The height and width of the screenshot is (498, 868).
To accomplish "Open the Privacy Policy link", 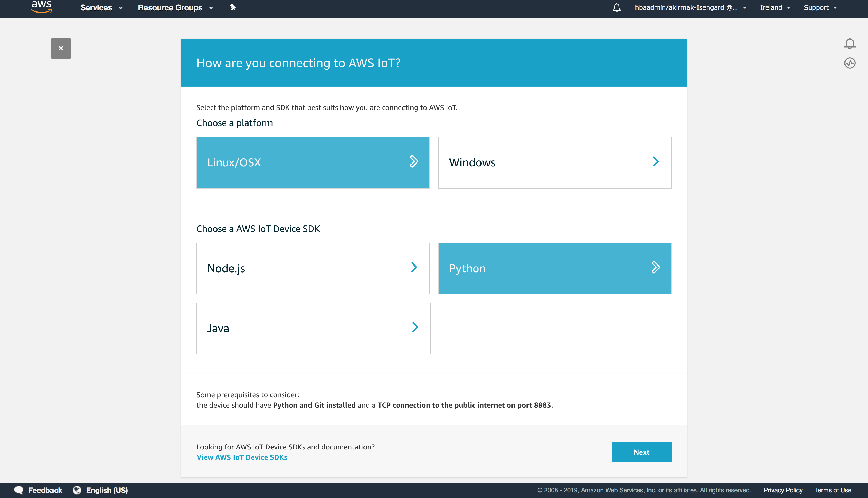I will click(x=783, y=490).
